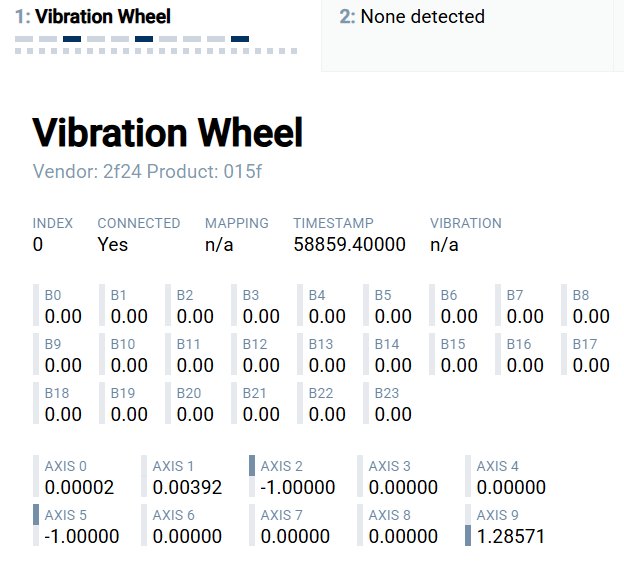Click the Connected status Yes
624x575 pixels.
coord(112,244)
